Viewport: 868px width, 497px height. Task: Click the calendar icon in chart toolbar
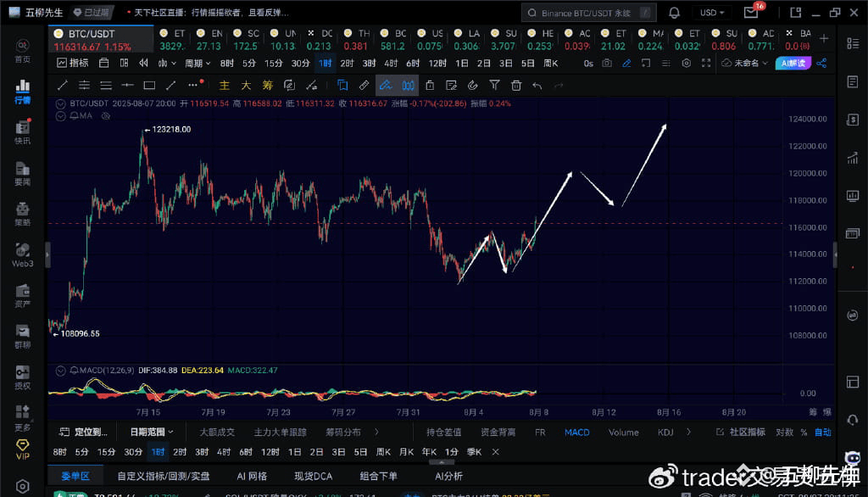tap(103, 63)
